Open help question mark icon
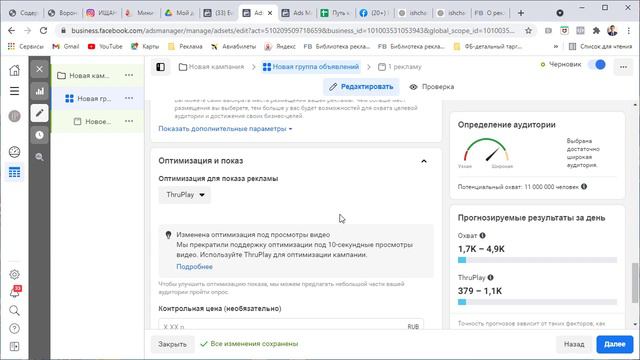Image resolution: width=640 pixels, height=360 pixels. [14, 329]
